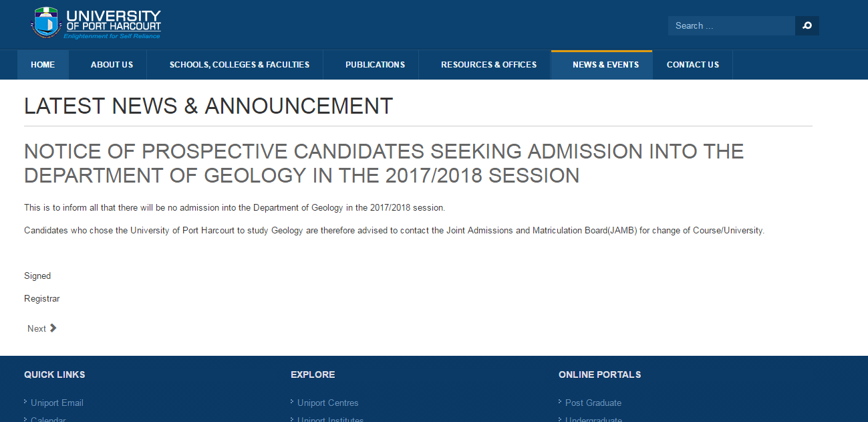Open the About Us menu
Image resolution: width=868 pixels, height=422 pixels.
[x=112, y=65]
